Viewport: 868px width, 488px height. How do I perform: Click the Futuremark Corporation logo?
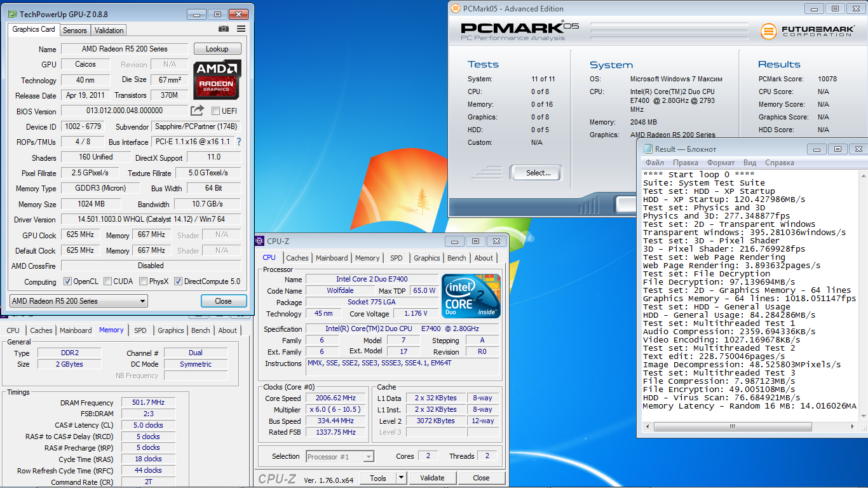(806, 31)
